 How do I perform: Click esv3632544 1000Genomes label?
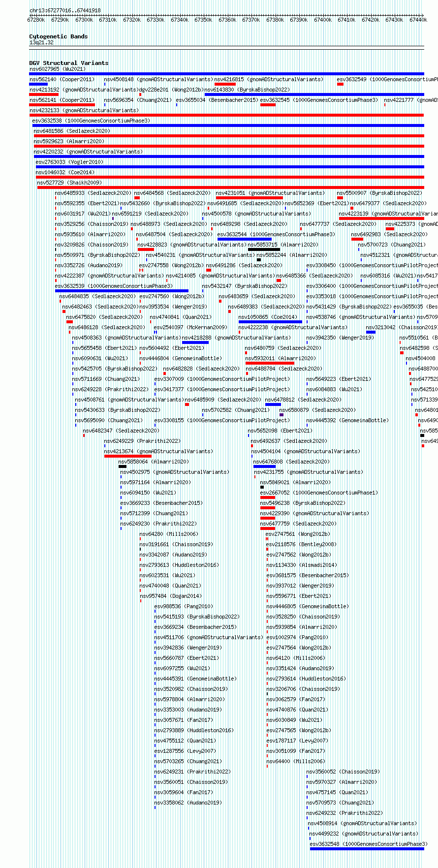coord(277,234)
